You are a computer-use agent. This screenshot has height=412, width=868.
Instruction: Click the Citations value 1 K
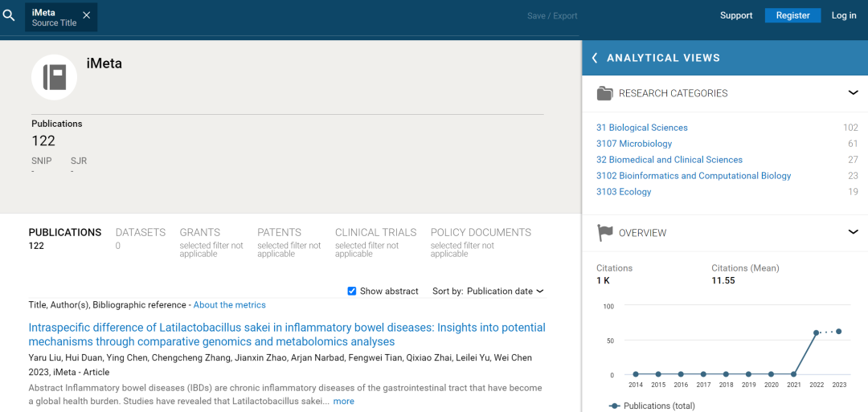(x=603, y=280)
